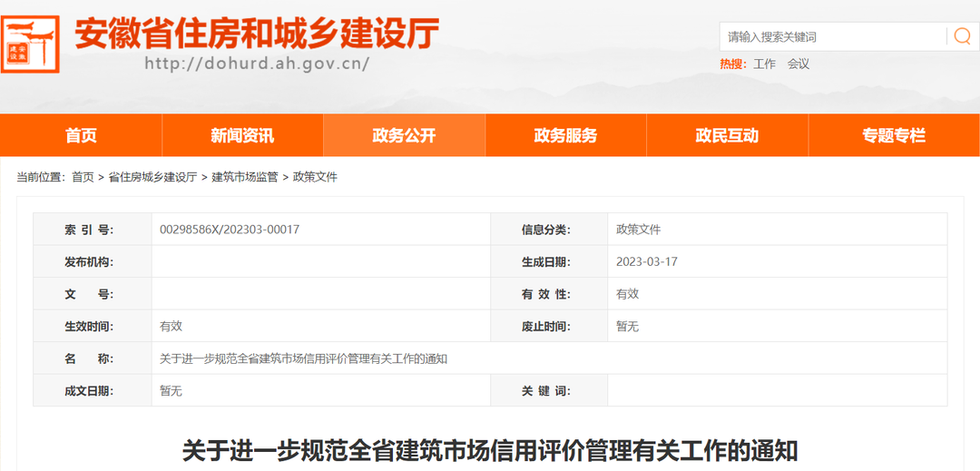This screenshot has height=471, width=980.
Task: Click the orange department logo icon
Action: (30, 44)
